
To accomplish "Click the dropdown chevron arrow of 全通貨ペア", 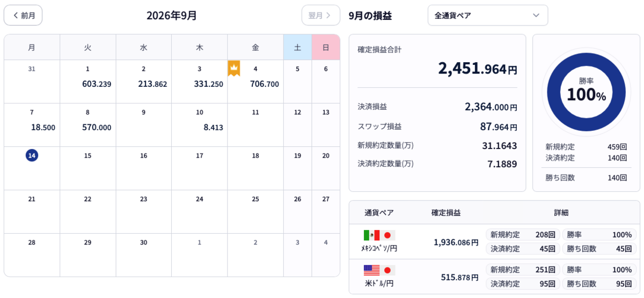I will [x=536, y=15].
